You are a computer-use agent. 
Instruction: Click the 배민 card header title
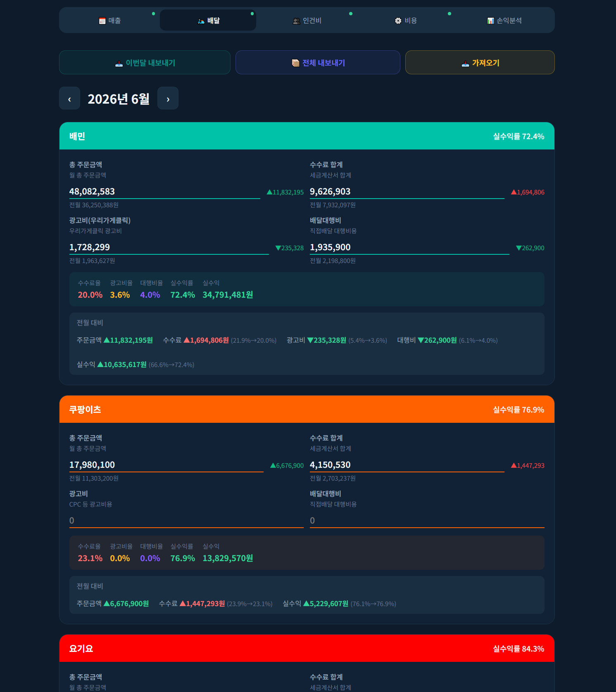(x=77, y=136)
